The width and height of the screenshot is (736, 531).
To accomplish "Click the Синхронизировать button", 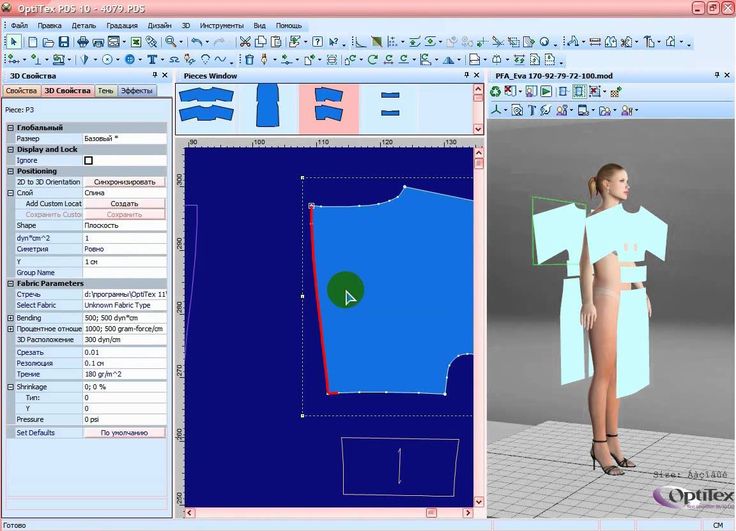I will (x=124, y=182).
